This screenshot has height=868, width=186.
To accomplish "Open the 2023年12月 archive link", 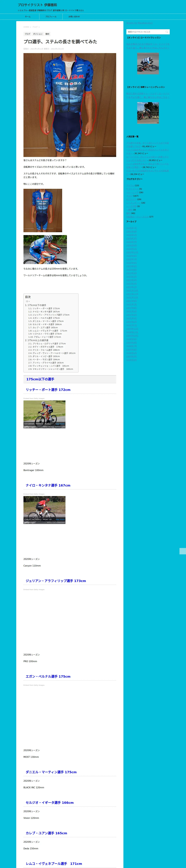I will click(x=132, y=252).
